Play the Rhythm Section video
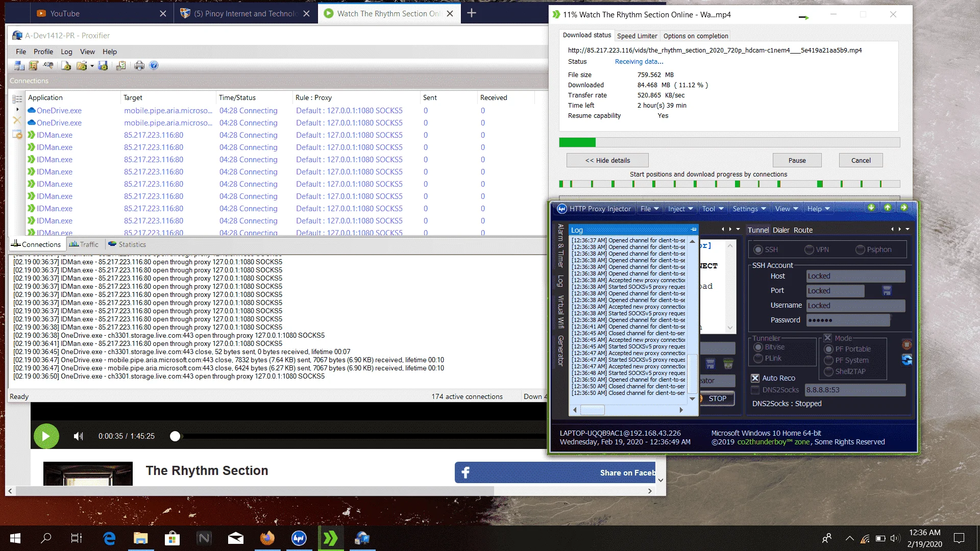 coord(46,436)
